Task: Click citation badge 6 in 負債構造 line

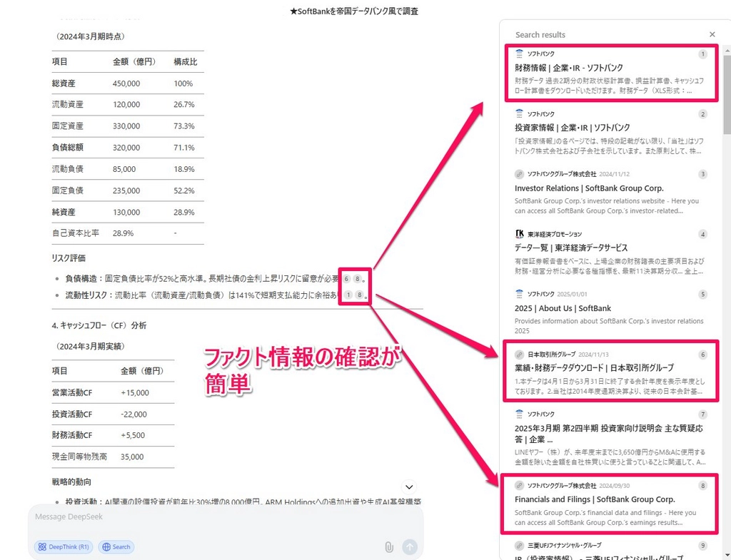Action: pos(346,279)
